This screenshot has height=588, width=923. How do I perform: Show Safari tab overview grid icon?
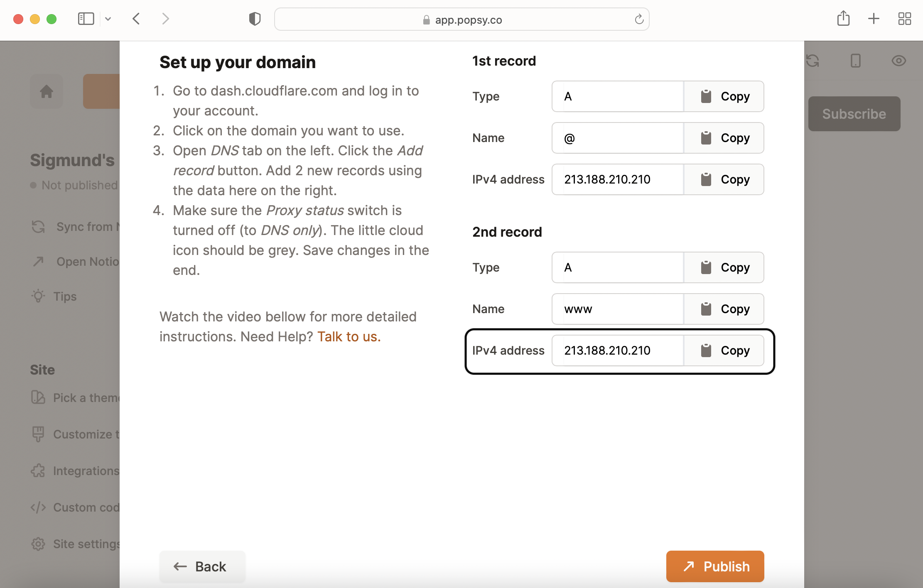point(904,19)
